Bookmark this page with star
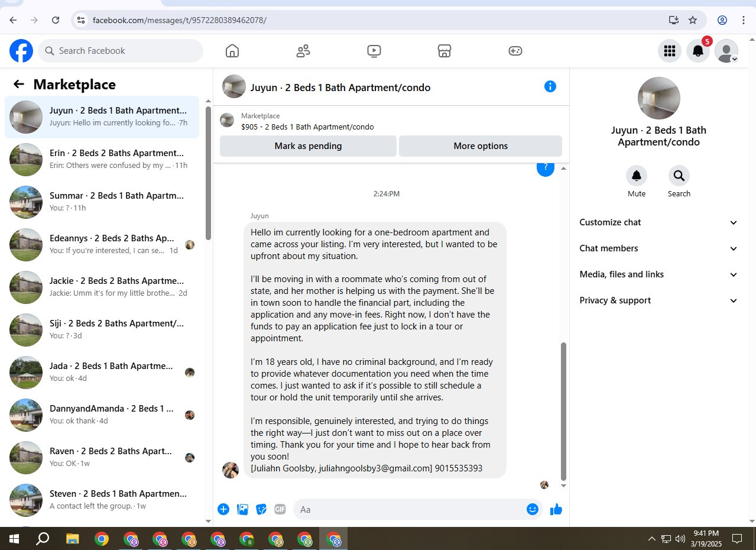This screenshot has width=756, height=550. [x=693, y=20]
